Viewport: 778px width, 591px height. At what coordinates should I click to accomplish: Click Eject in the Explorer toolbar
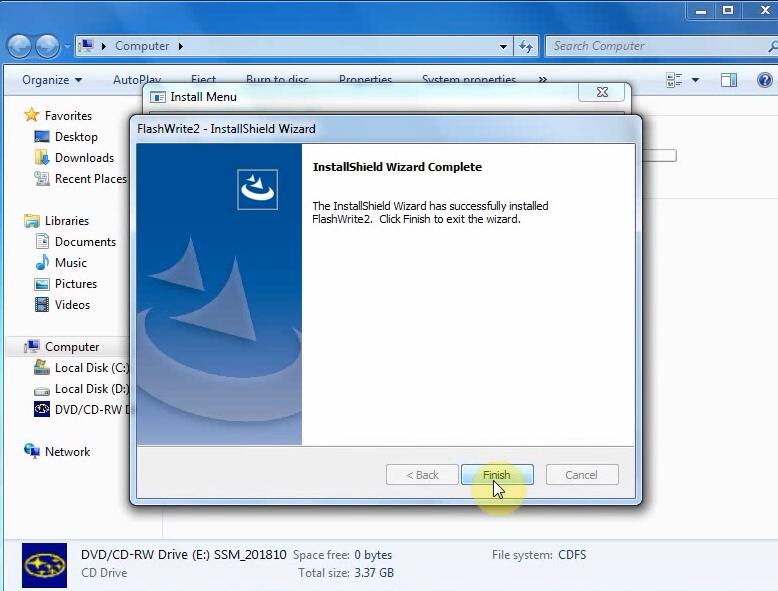coord(203,79)
